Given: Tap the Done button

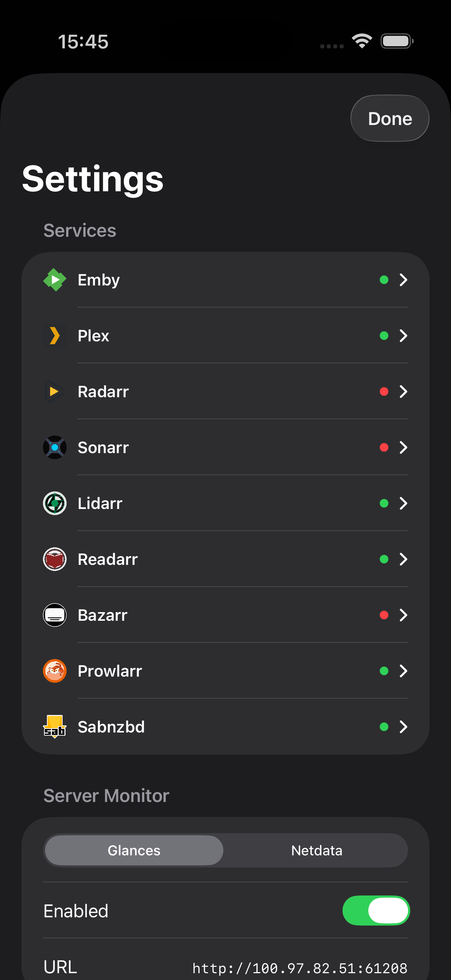Looking at the screenshot, I should (x=390, y=118).
